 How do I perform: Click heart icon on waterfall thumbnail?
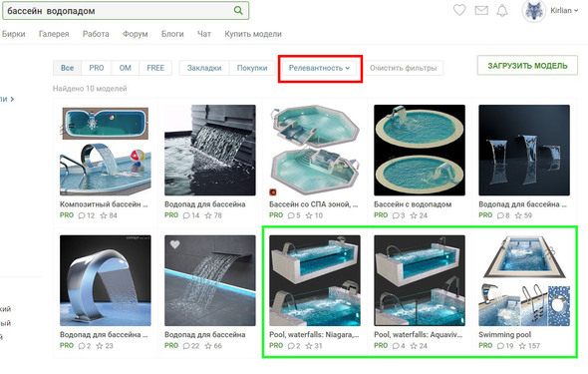174,244
